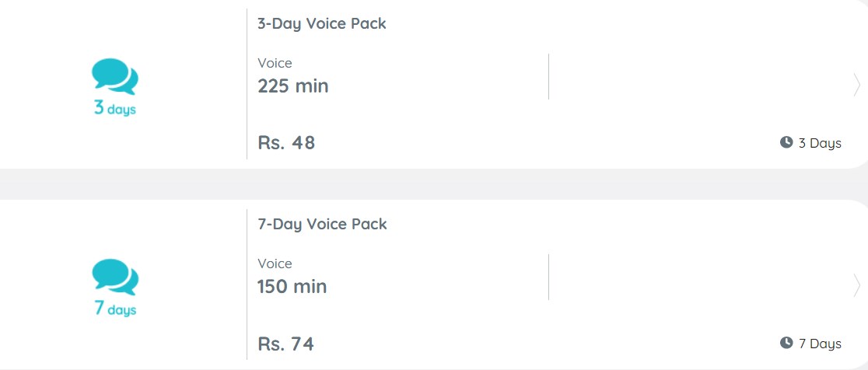Image resolution: width=868 pixels, height=370 pixels.
Task: Select the 150 min voice amount
Action: [x=292, y=287]
